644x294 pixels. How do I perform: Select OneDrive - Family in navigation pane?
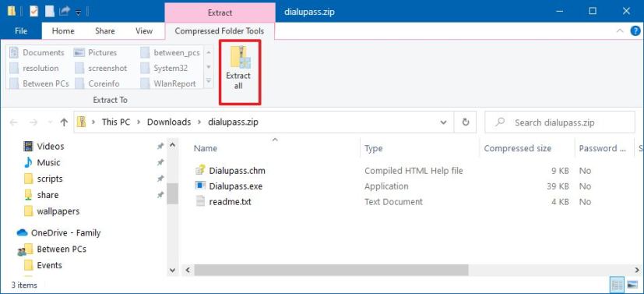[x=58, y=232]
